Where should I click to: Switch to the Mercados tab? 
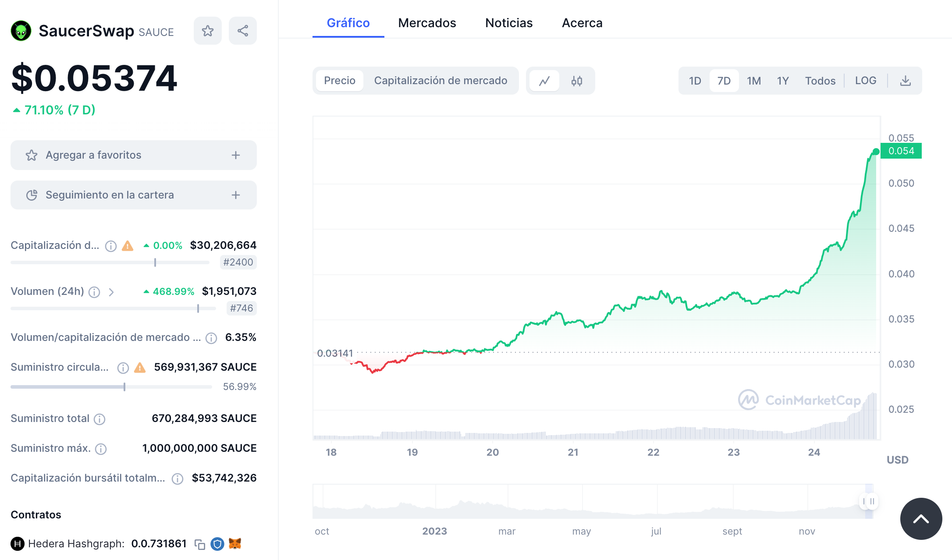[x=427, y=23]
